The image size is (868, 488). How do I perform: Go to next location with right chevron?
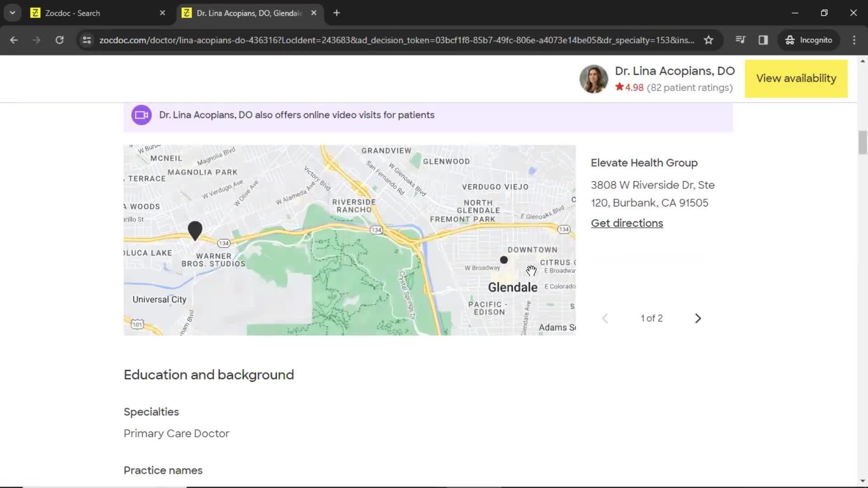pos(698,318)
